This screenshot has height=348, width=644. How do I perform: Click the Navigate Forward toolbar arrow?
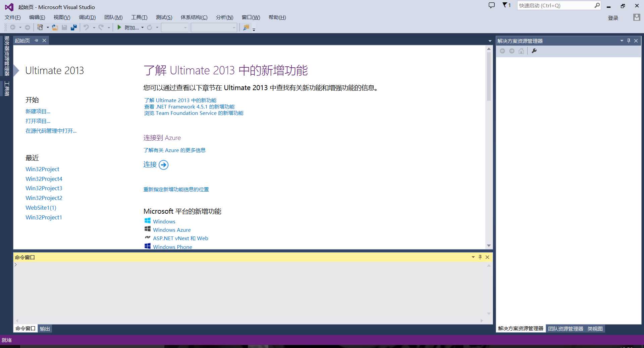[28, 27]
